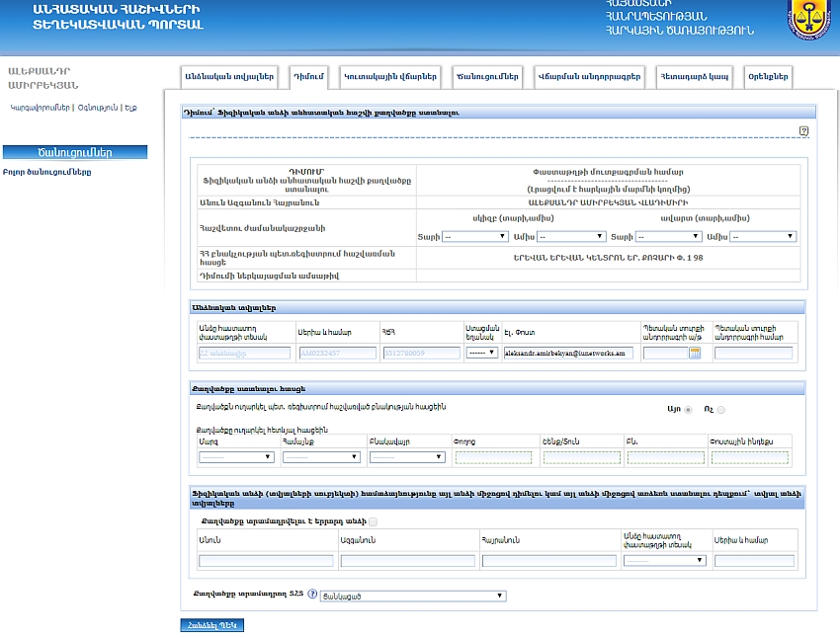
Task: Click the Էլ. Փոստ email field
Action: [x=568, y=354]
